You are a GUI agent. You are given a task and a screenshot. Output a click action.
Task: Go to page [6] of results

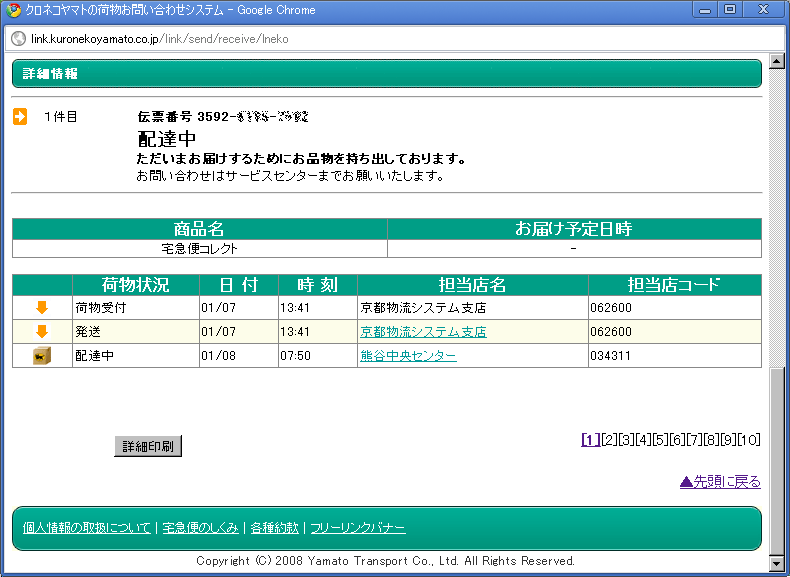click(677, 440)
